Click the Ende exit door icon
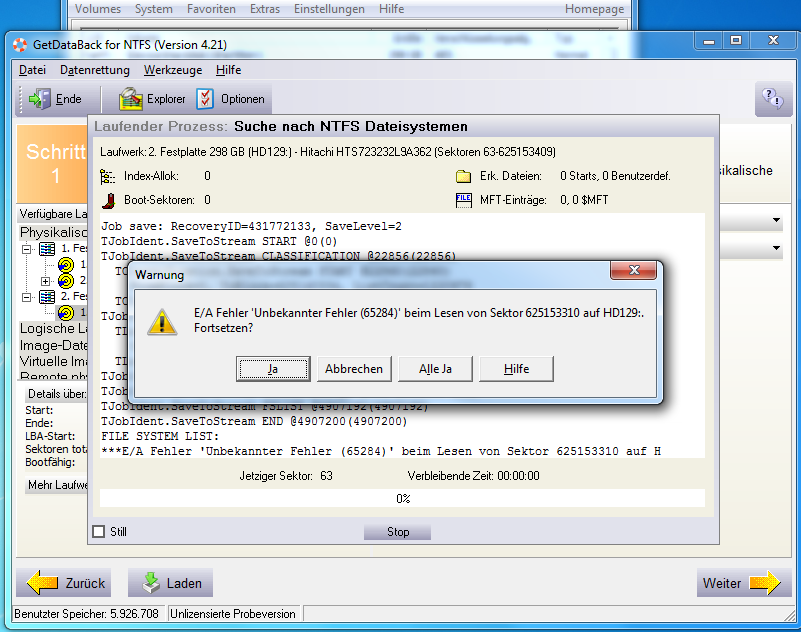 point(39,99)
